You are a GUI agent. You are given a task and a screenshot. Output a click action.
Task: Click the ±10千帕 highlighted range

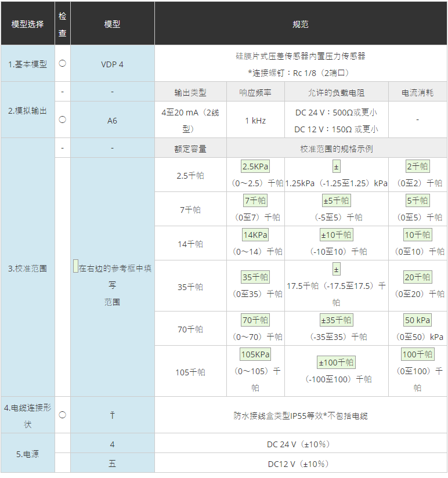click(337, 235)
